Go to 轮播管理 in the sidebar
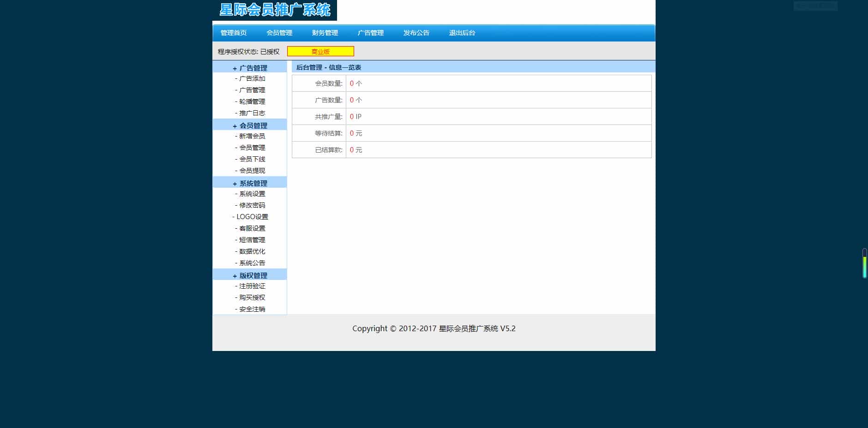This screenshot has height=428, width=868. click(250, 101)
